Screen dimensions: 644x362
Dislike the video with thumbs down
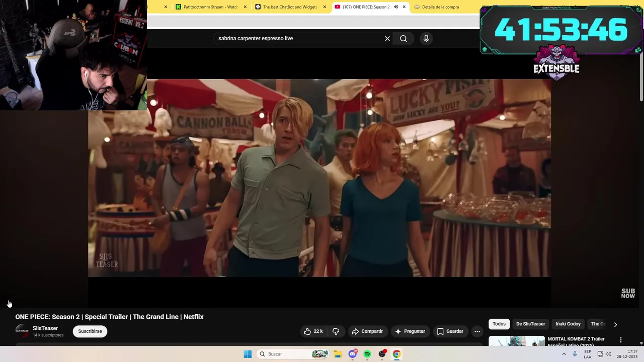coord(336,331)
